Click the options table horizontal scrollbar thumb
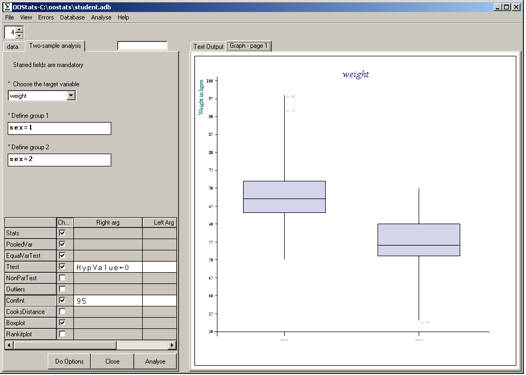 pyautogui.click(x=65, y=345)
